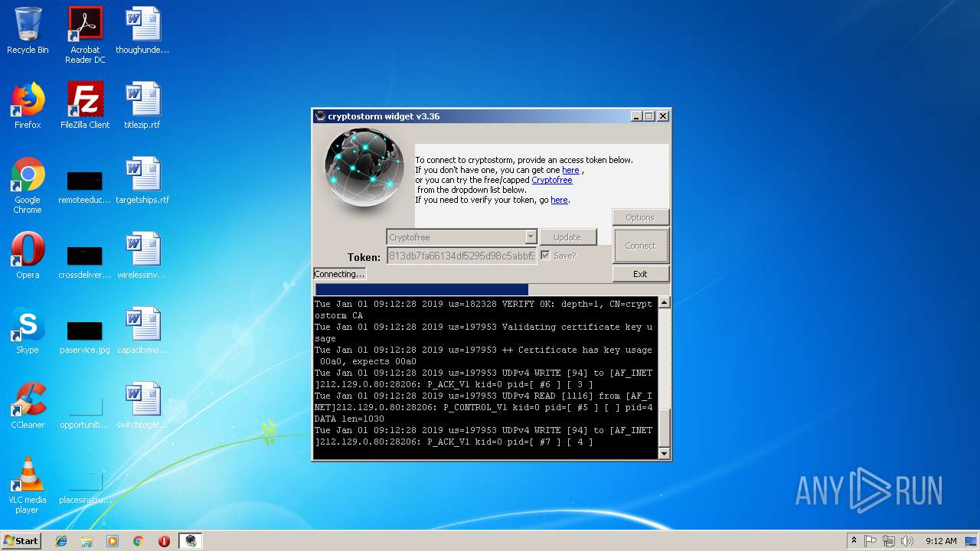980x551 pixels.
Task: Open the Start menu
Action: pos(21,541)
